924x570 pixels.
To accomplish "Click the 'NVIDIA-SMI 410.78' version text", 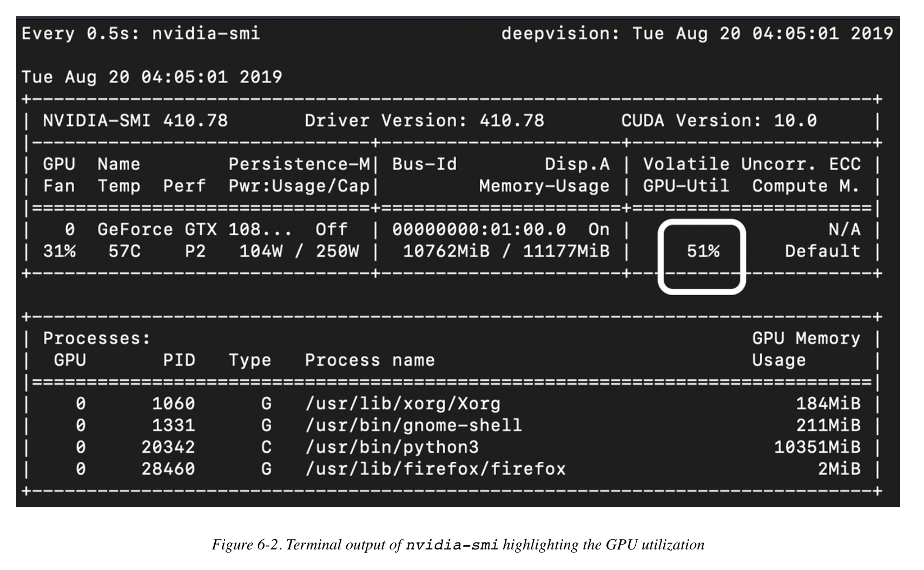I will [135, 120].
